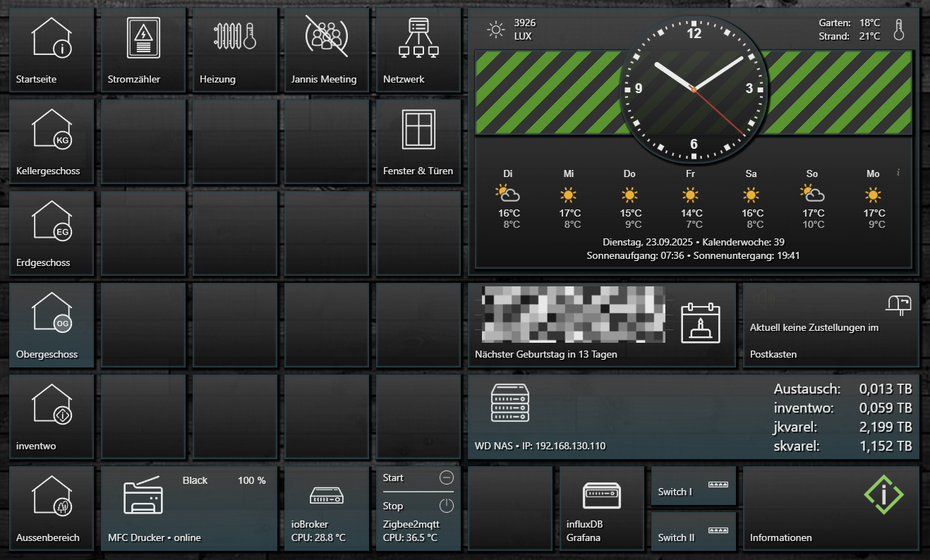Viewport: 930px width, 560px height.
Task: Open the Aussenbereich house-with-tree icon
Action: tap(52, 495)
